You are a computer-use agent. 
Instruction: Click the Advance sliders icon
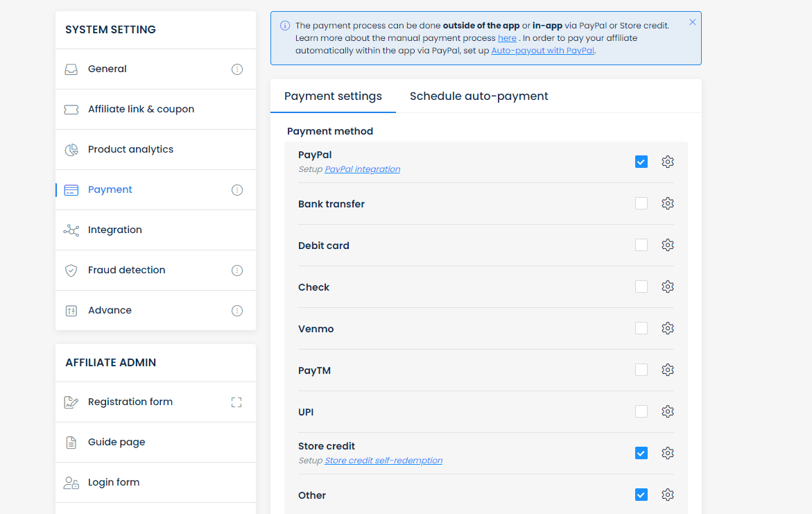click(x=71, y=311)
